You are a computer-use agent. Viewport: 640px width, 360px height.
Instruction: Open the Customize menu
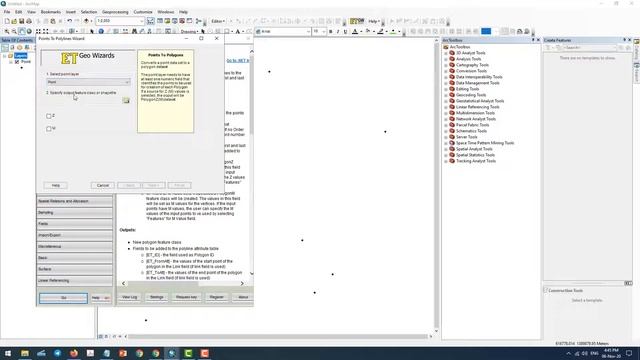pyautogui.click(x=143, y=12)
